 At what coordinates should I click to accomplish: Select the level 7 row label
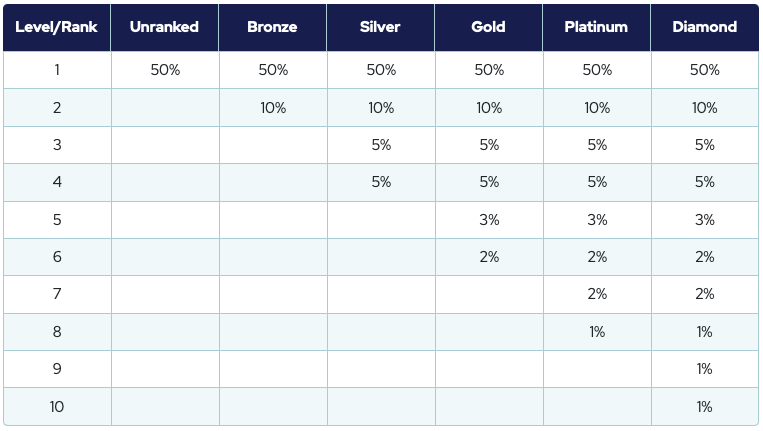tap(57, 294)
